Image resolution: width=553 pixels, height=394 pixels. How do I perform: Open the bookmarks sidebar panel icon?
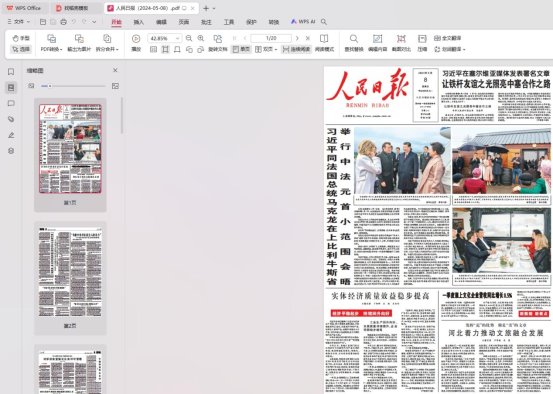11,72
